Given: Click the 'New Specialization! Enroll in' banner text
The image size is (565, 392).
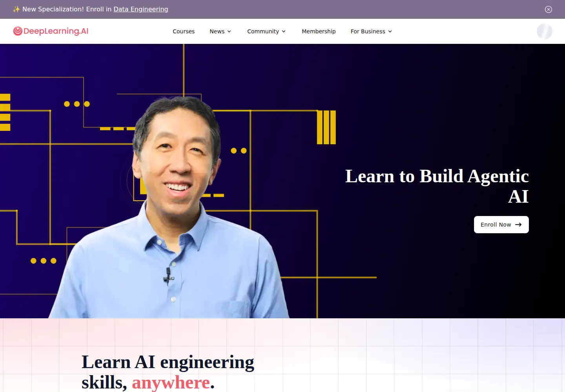Looking at the screenshot, I should [67, 9].
